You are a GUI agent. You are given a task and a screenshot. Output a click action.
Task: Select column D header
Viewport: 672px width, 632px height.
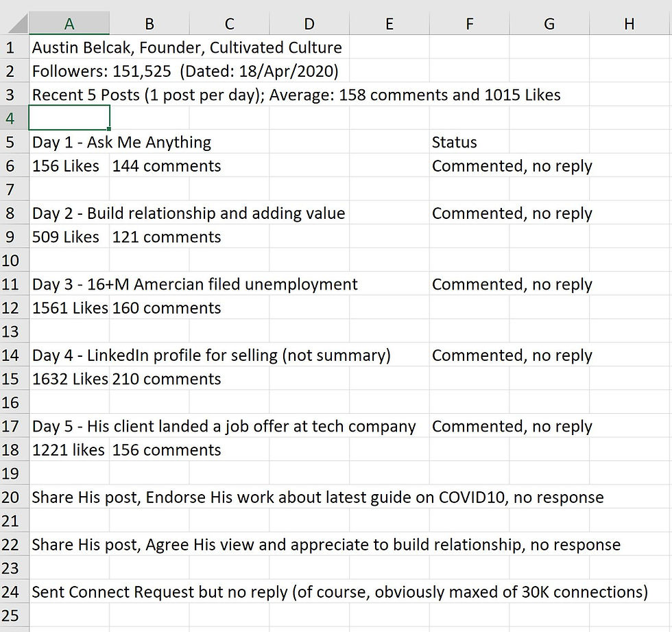click(309, 23)
